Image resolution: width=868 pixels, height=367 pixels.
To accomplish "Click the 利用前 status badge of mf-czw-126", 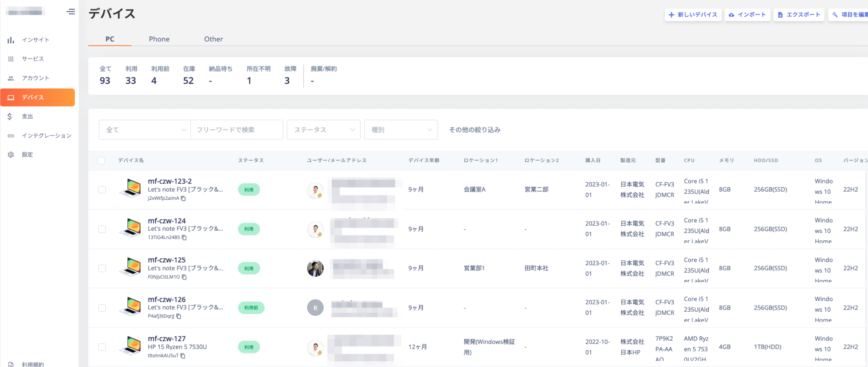I will tap(251, 308).
